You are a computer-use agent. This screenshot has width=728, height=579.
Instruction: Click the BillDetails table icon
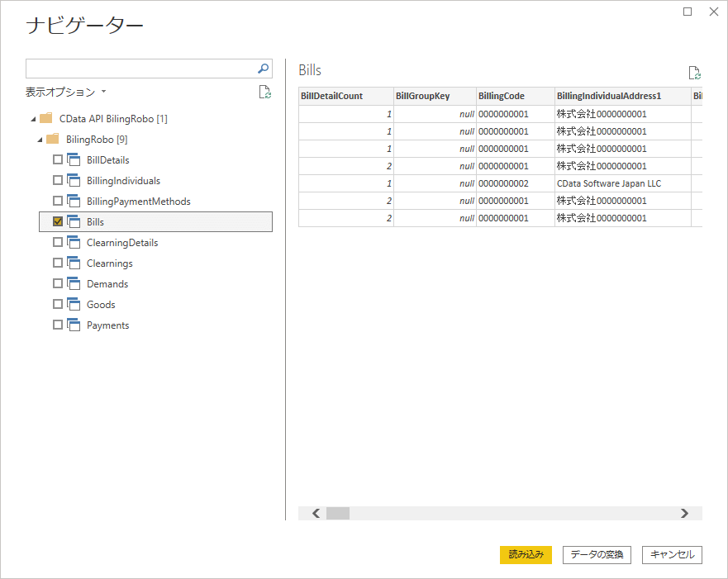click(74, 159)
